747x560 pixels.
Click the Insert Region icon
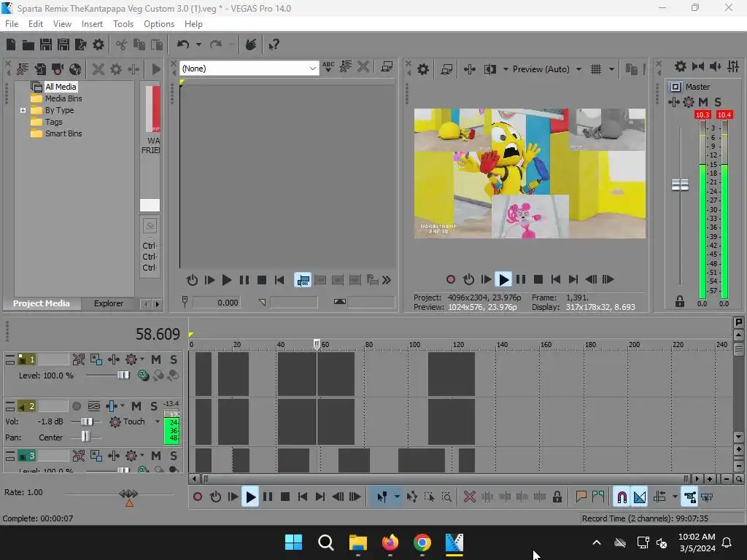point(598,497)
